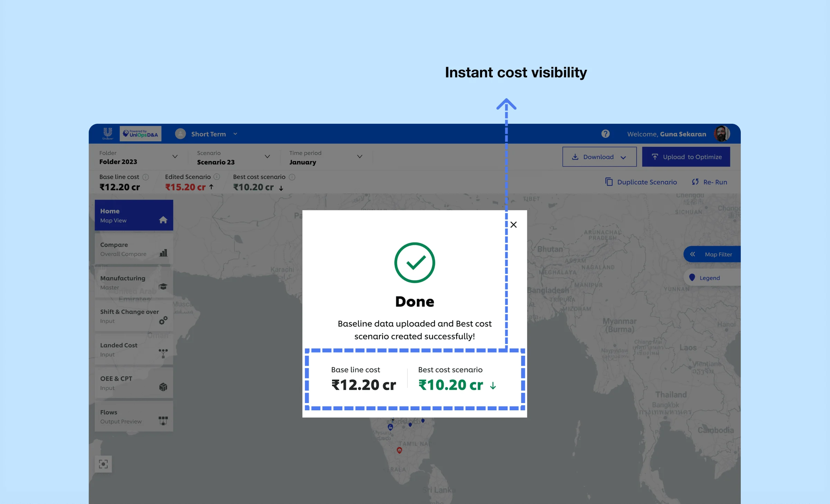Select the Home Map View menu item
This screenshot has width=830, height=504.
coord(134,215)
